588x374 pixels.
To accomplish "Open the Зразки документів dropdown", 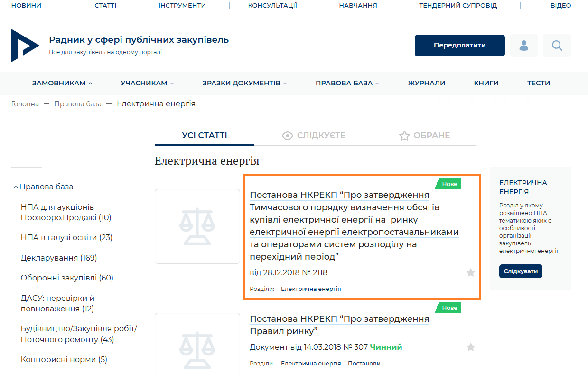I will pyautogui.click(x=244, y=83).
